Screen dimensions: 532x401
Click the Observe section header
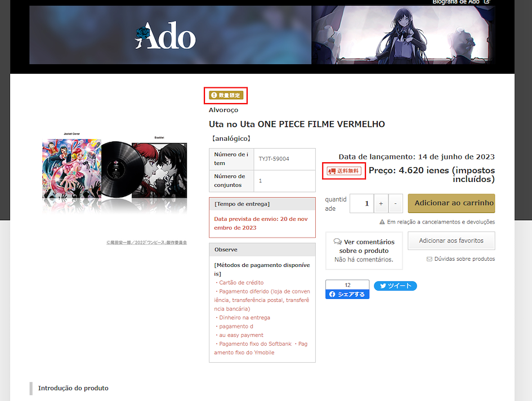262,249
